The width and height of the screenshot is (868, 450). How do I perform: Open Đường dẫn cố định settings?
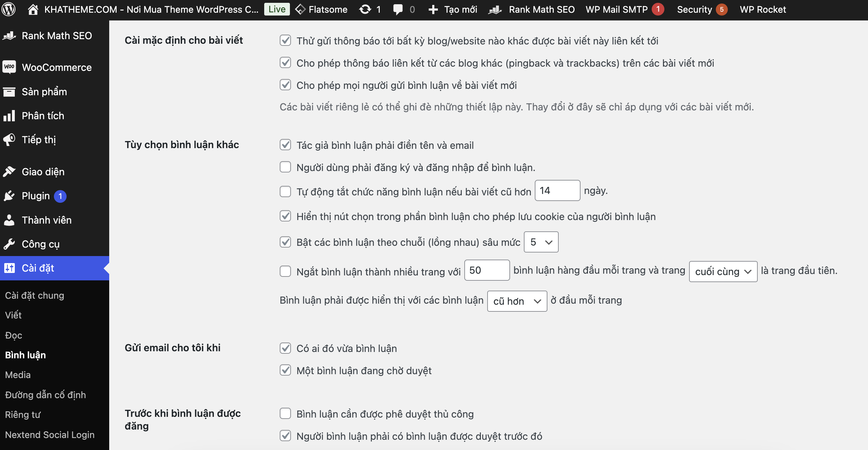(x=45, y=395)
